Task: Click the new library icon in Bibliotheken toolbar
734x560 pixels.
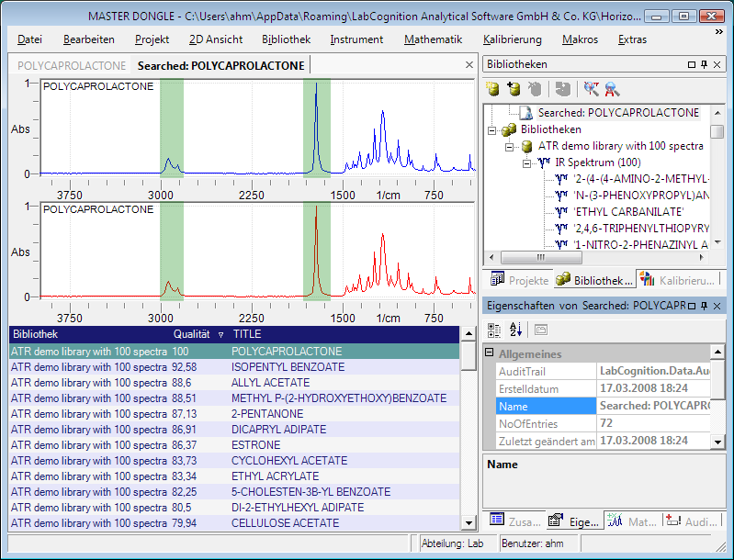Action: (x=492, y=89)
